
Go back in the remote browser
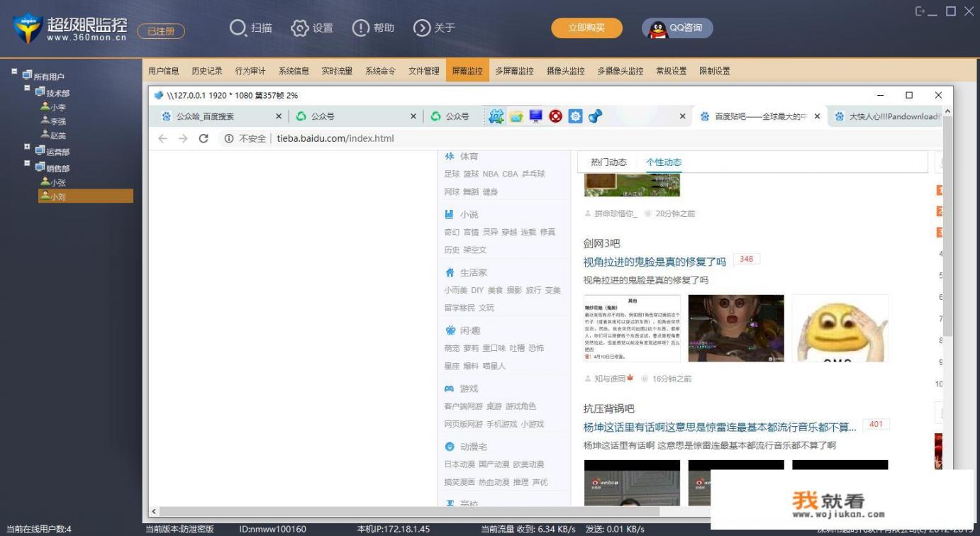[x=162, y=138]
